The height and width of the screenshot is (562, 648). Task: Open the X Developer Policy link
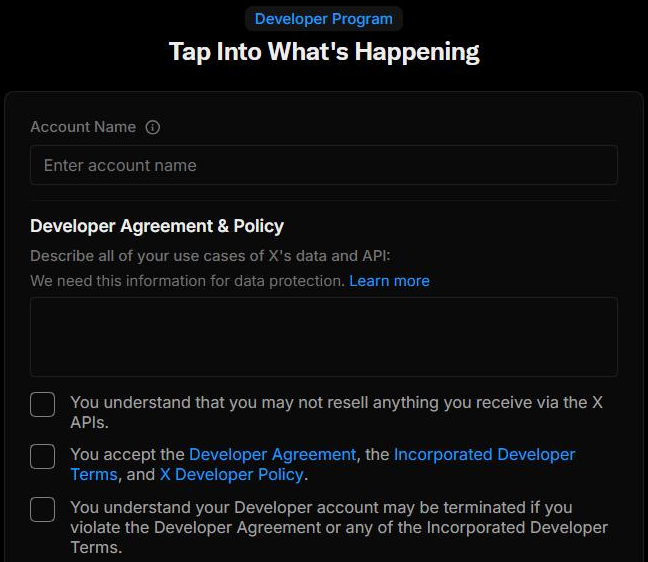click(232, 474)
